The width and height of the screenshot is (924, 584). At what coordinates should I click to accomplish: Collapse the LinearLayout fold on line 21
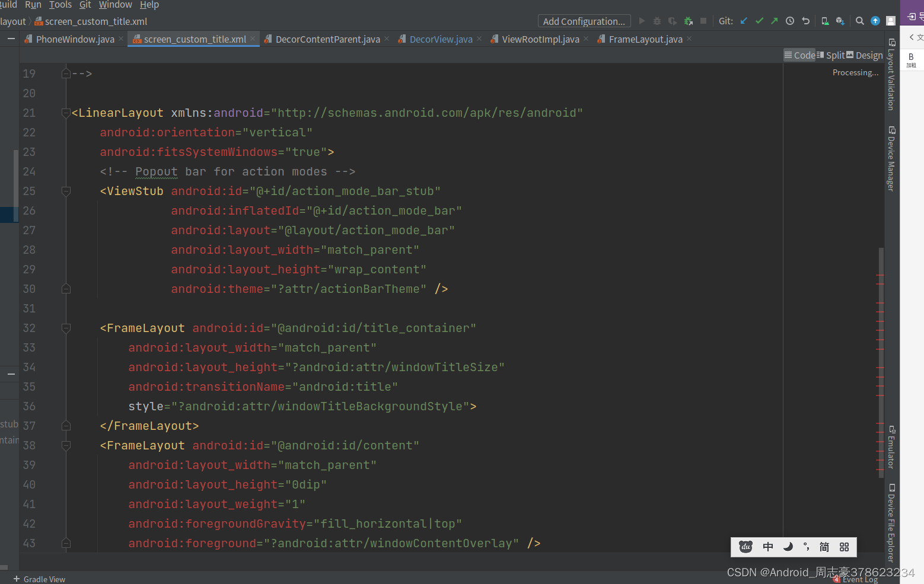[66, 113]
